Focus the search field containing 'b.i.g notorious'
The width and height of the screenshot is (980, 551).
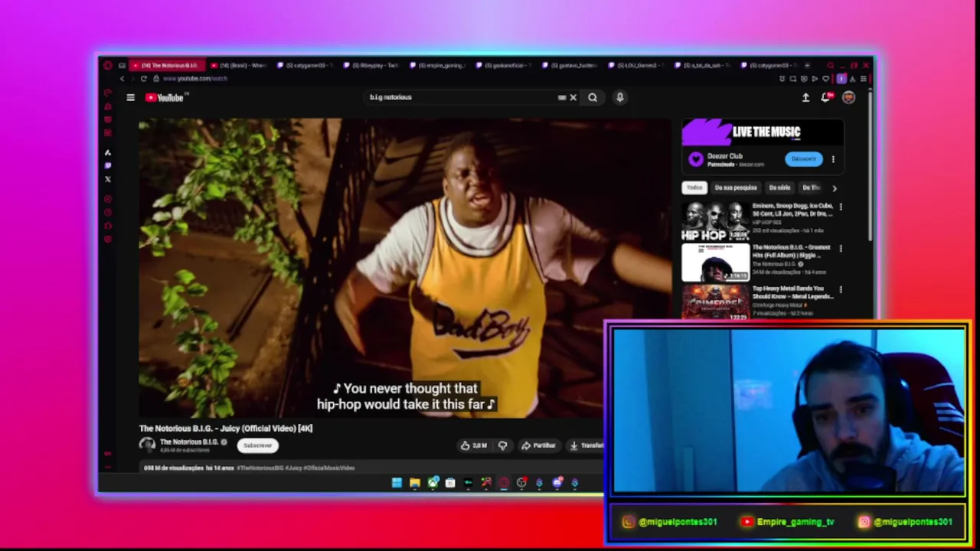point(463,97)
